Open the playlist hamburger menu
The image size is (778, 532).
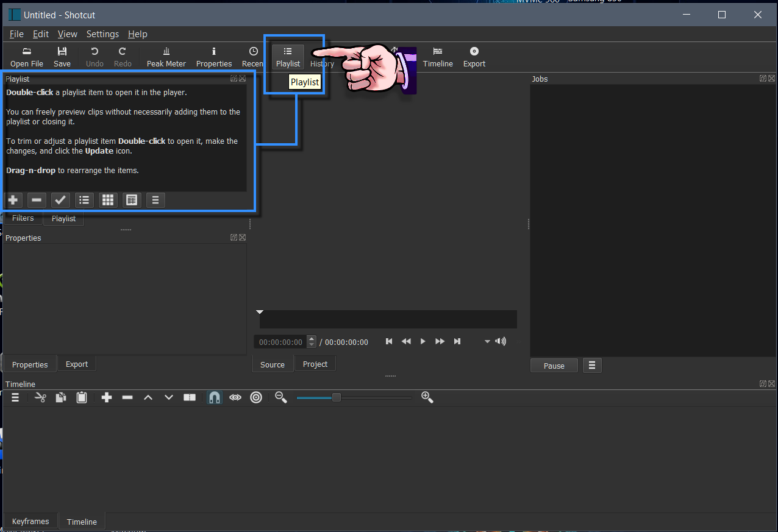coord(155,200)
